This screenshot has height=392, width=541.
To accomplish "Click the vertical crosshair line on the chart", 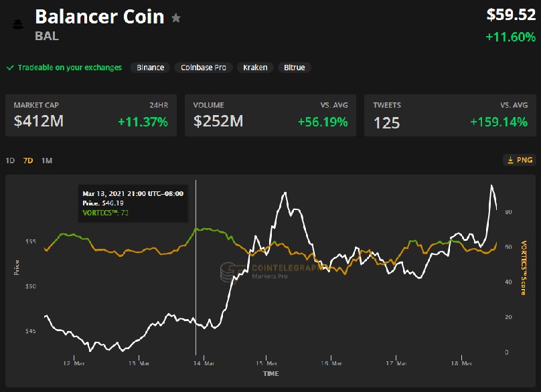I will coord(196,267).
